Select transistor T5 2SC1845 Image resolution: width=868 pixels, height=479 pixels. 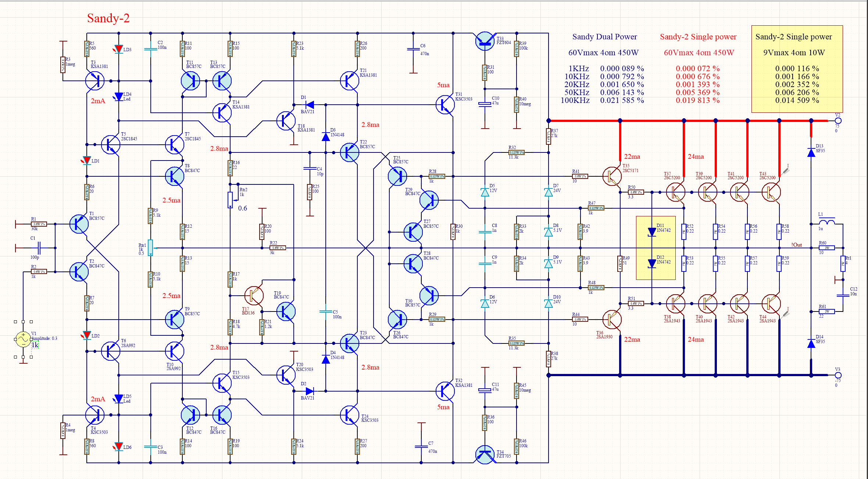pyautogui.click(x=110, y=145)
